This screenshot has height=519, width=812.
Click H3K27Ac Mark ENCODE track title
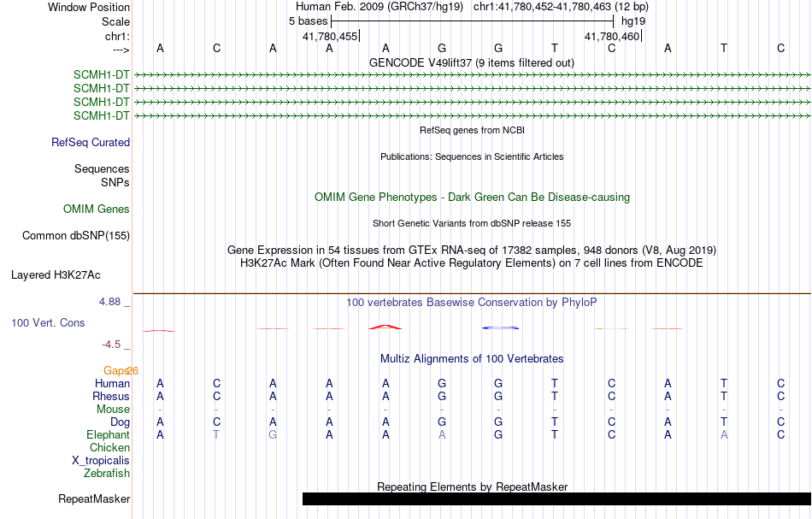tap(472, 262)
